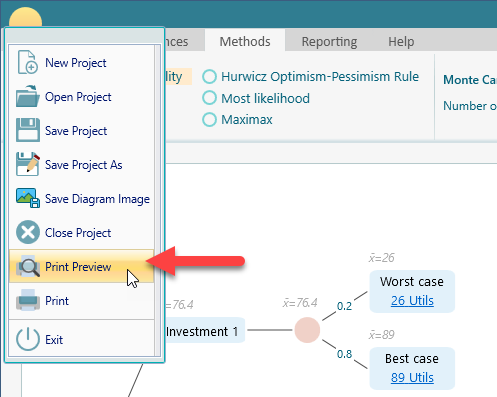Choose the Exit menu label
The image size is (497, 397).
54,340
